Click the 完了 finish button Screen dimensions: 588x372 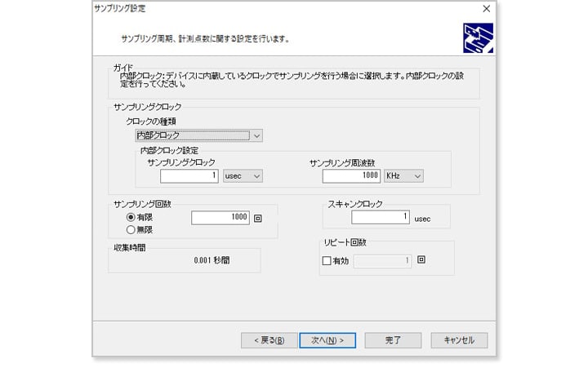[393, 340]
